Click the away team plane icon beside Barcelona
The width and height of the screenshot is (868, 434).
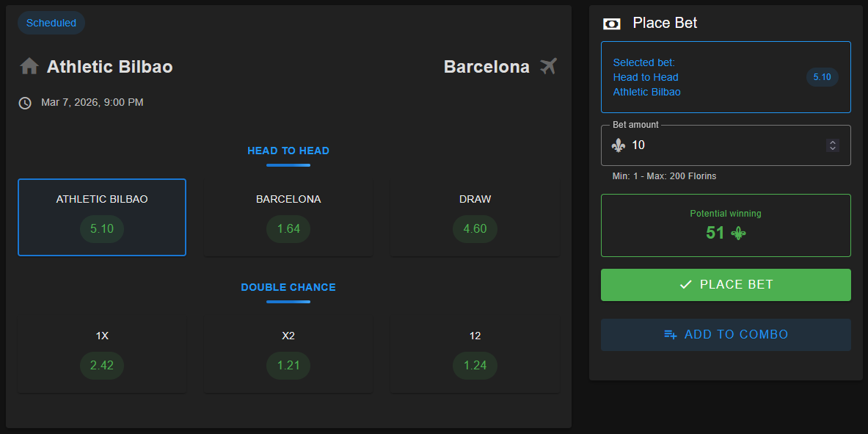(547, 66)
